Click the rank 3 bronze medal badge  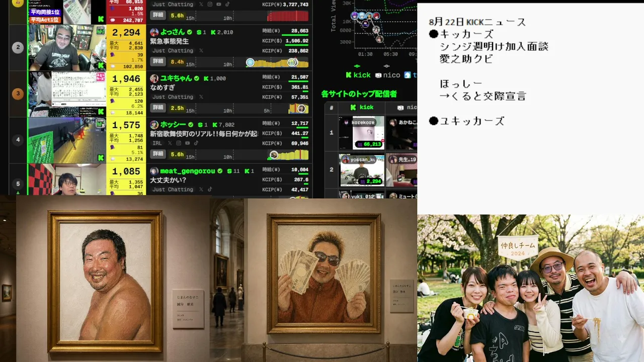[x=18, y=94]
